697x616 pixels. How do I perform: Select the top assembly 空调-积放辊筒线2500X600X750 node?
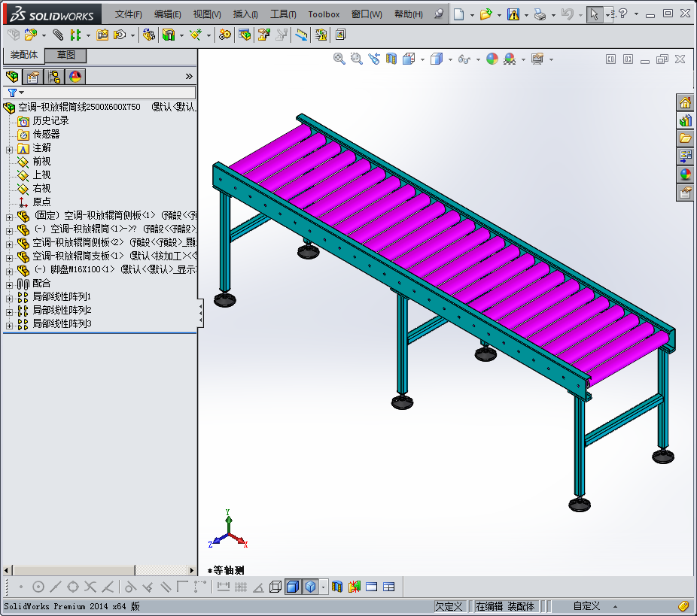(x=79, y=107)
